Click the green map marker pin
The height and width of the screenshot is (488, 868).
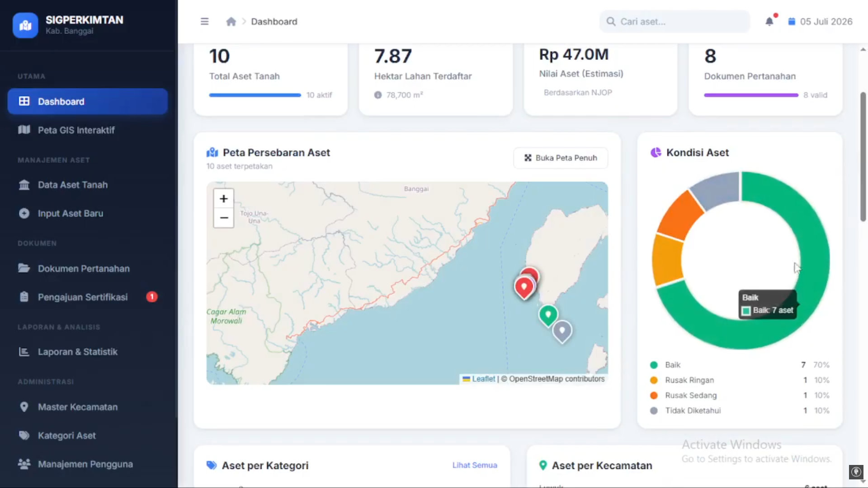pyautogui.click(x=548, y=315)
